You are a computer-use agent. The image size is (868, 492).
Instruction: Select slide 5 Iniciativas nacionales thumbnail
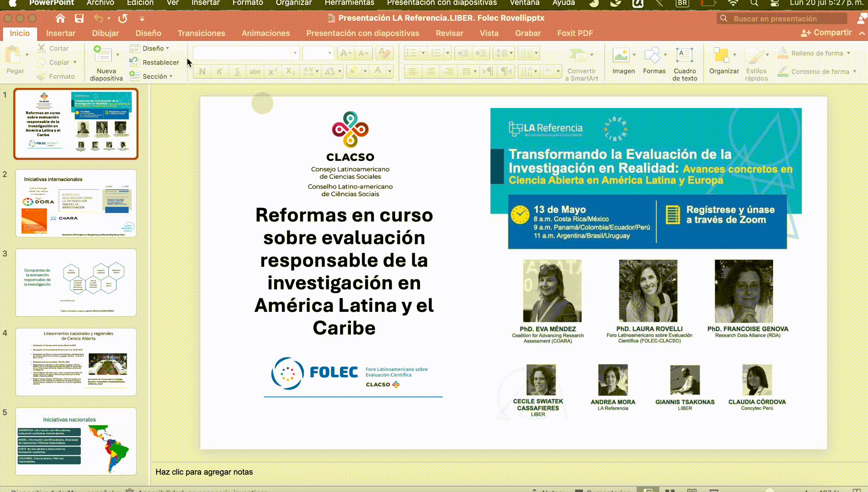76,441
